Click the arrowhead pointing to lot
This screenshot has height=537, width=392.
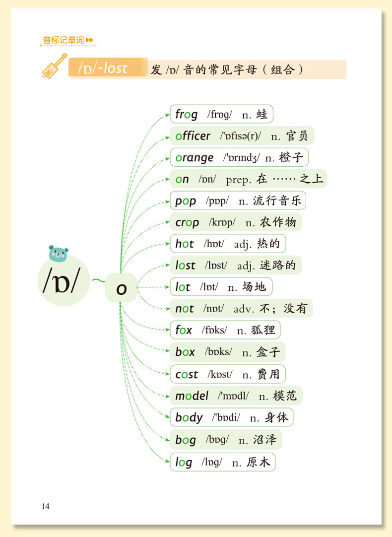[x=167, y=287]
